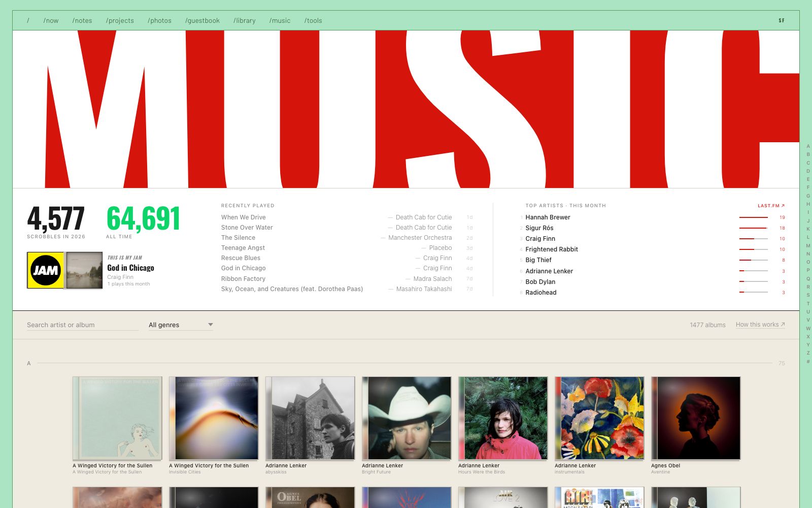Click Masahiro Takahashi artist name
Image resolution: width=812 pixels, height=508 pixels.
coord(424,289)
